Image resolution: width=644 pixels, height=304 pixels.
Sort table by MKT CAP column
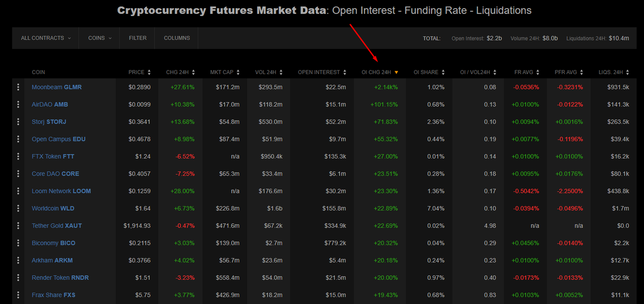coord(225,72)
